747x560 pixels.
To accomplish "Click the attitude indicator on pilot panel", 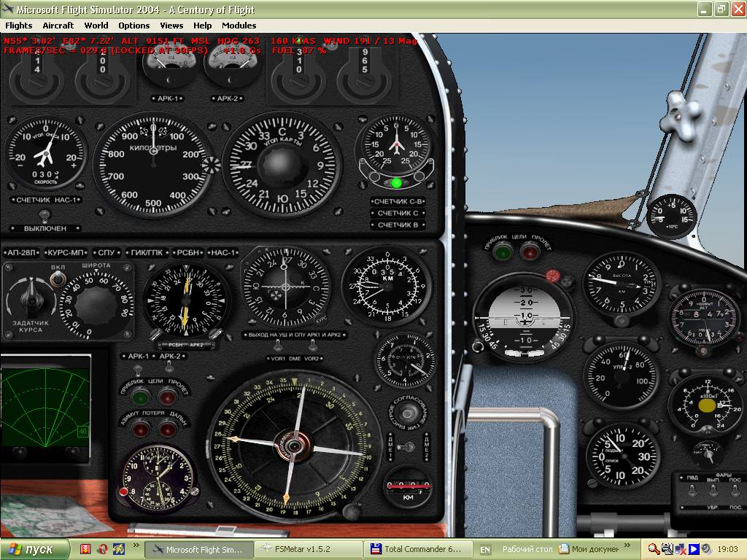I will coord(524,318).
